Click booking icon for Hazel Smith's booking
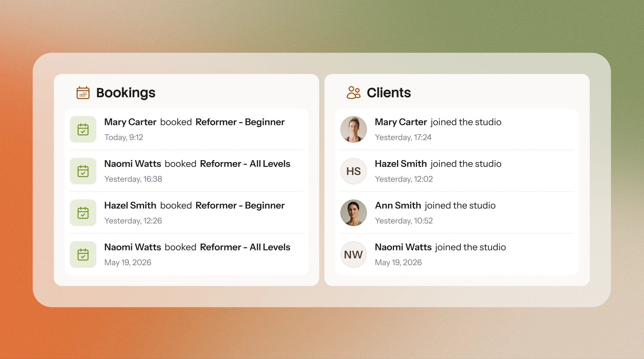The image size is (644, 359). tap(83, 213)
